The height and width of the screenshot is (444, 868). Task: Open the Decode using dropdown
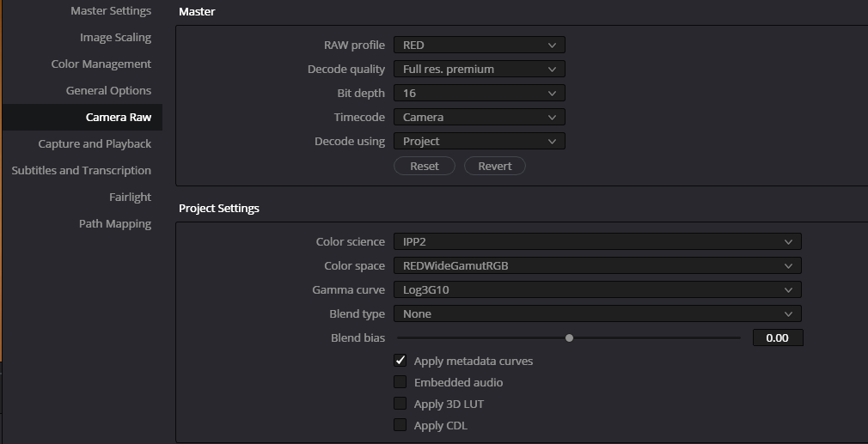(x=480, y=141)
